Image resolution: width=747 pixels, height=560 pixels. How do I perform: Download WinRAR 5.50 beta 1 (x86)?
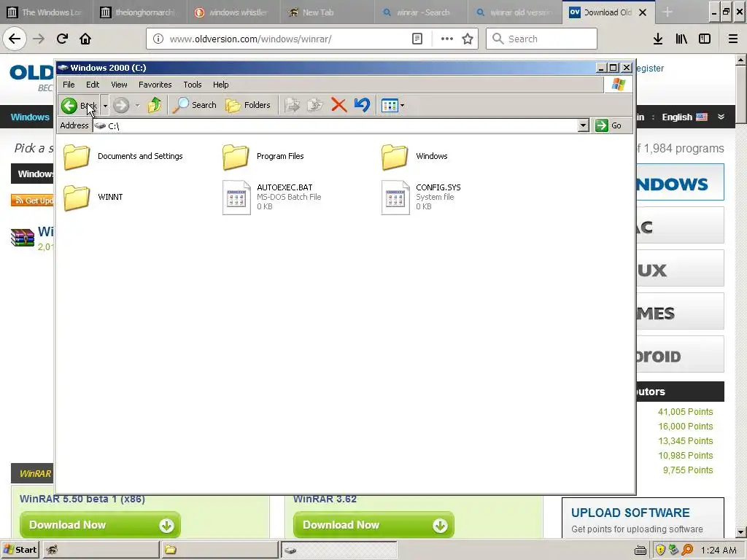point(100,525)
